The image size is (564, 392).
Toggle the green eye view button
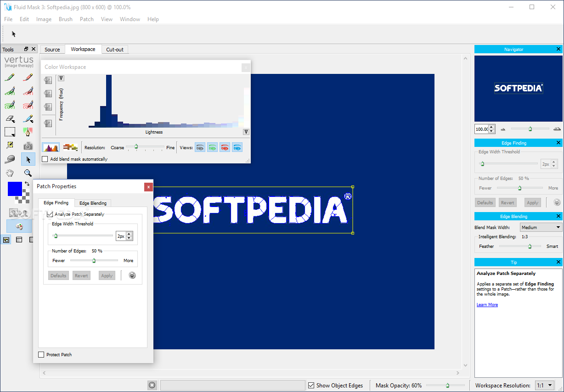tap(212, 147)
